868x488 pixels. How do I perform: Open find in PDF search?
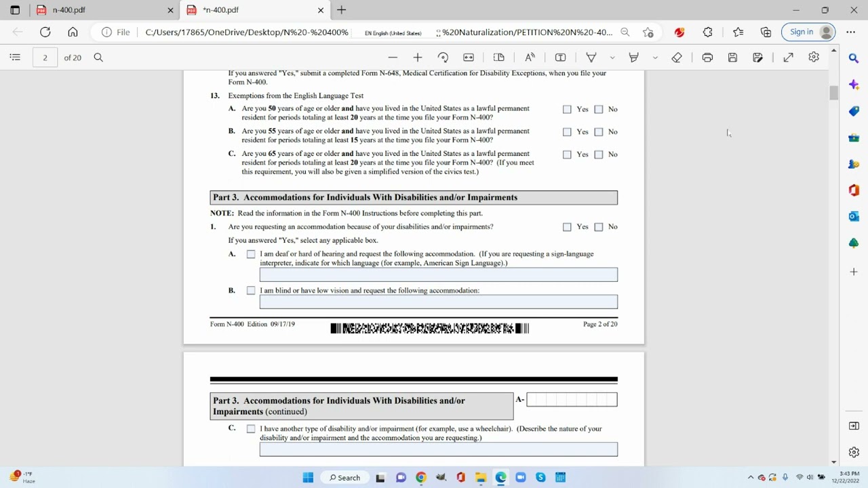[x=98, y=58]
